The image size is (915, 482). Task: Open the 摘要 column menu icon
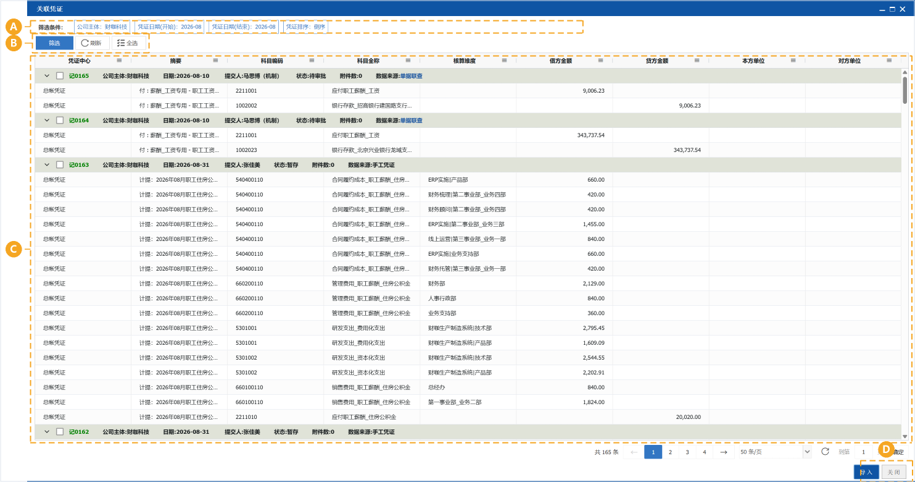pyautogui.click(x=215, y=60)
